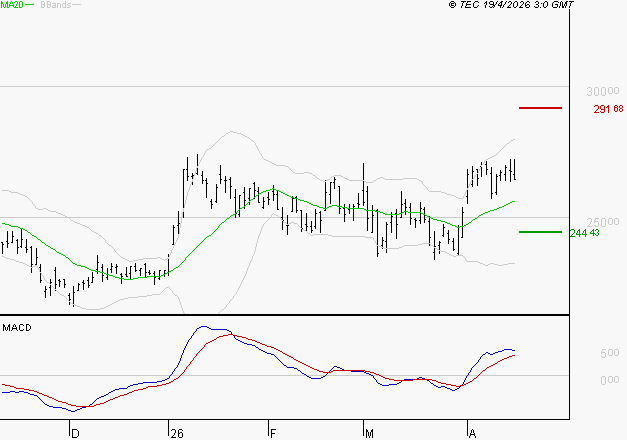Click the red resistance level line
The height and width of the screenshot is (440, 627).
(x=540, y=108)
